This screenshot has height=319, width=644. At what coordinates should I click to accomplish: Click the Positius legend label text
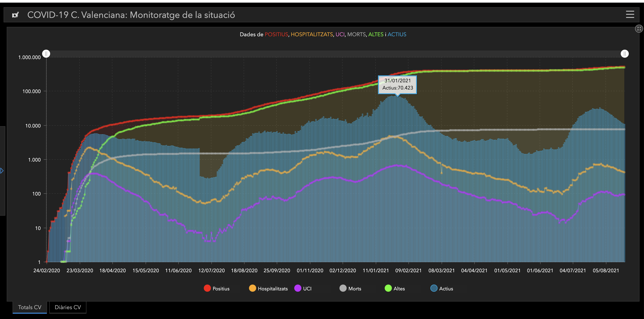click(x=221, y=289)
